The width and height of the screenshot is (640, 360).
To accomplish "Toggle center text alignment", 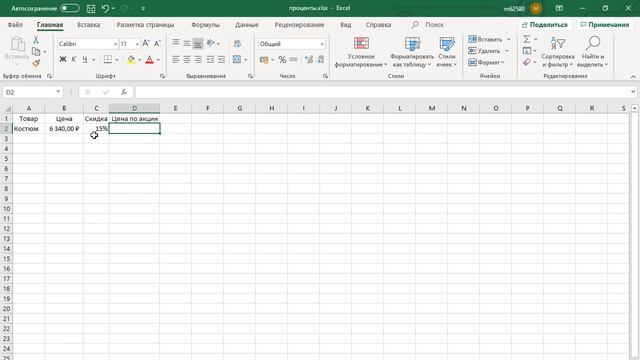I will pos(187,60).
